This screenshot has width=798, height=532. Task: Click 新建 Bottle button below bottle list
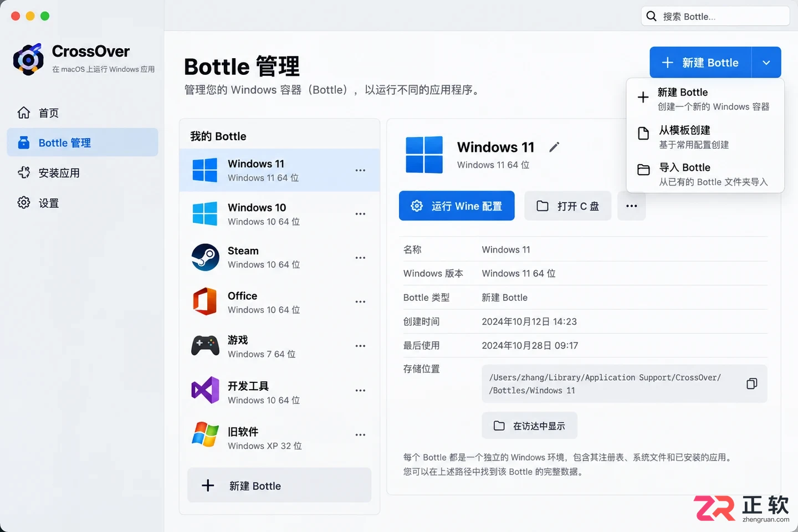point(279,485)
